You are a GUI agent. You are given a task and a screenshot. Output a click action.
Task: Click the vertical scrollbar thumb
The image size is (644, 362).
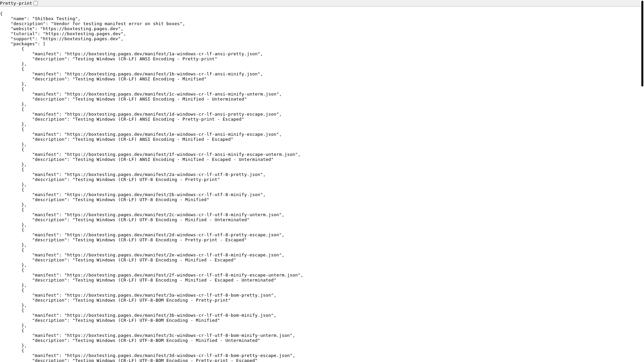tap(642, 43)
